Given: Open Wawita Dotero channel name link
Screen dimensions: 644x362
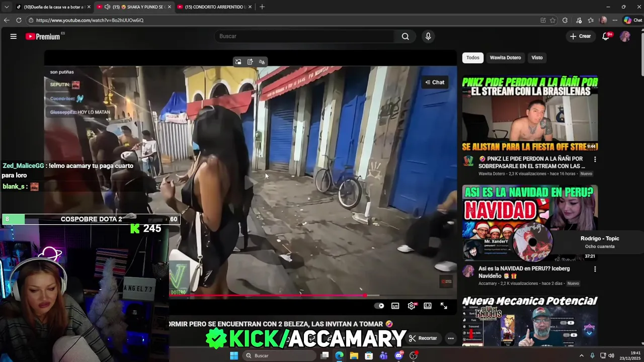Looking at the screenshot, I should point(492,173).
